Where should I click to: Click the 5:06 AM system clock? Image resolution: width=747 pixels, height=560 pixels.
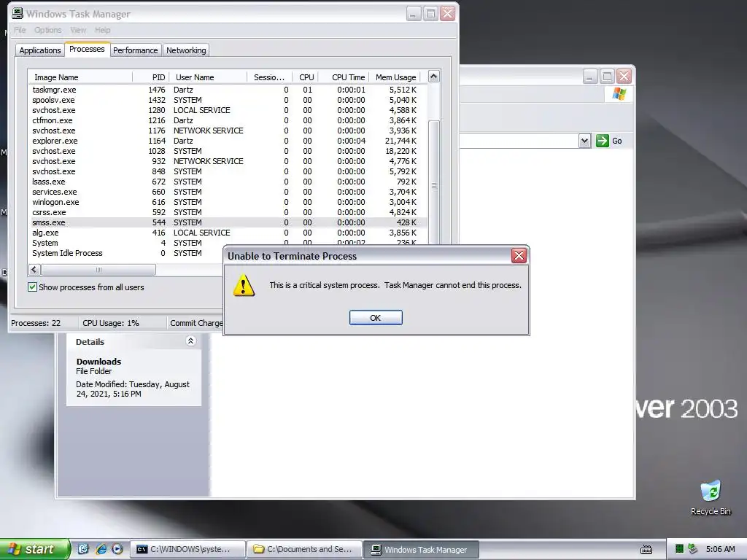[720, 549]
